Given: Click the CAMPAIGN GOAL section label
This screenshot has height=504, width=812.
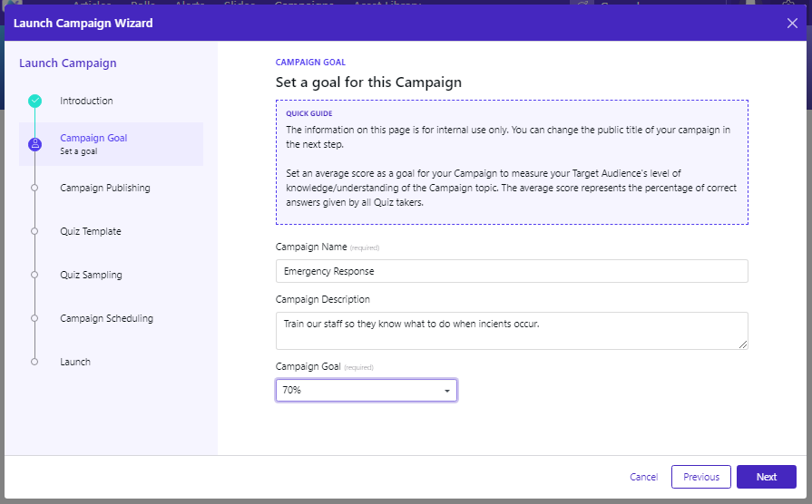Looking at the screenshot, I should point(310,63).
